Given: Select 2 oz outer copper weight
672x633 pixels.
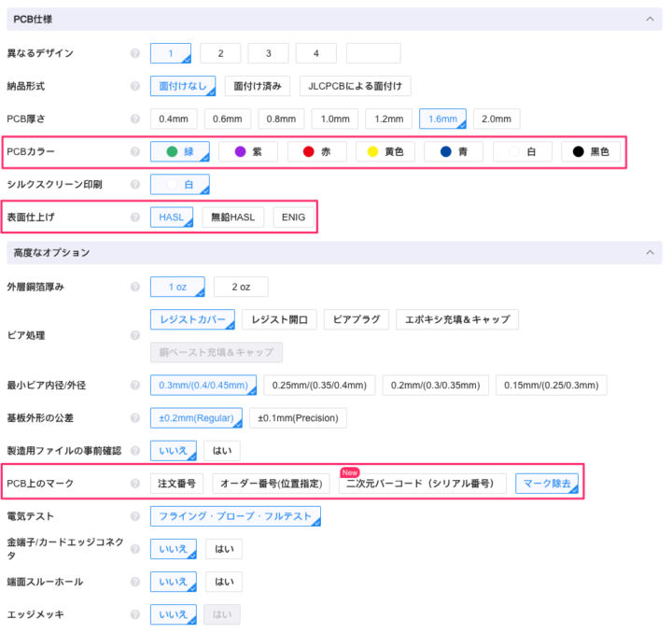Looking at the screenshot, I should tap(241, 288).
